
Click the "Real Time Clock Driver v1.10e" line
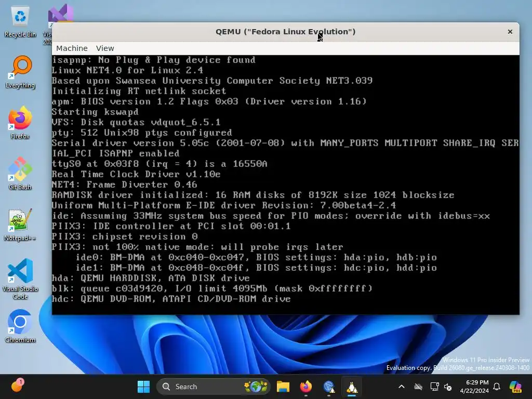click(x=136, y=175)
